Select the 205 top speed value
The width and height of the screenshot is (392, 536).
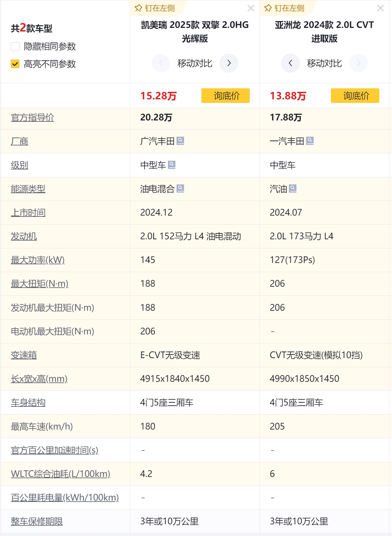pyautogui.click(x=277, y=426)
